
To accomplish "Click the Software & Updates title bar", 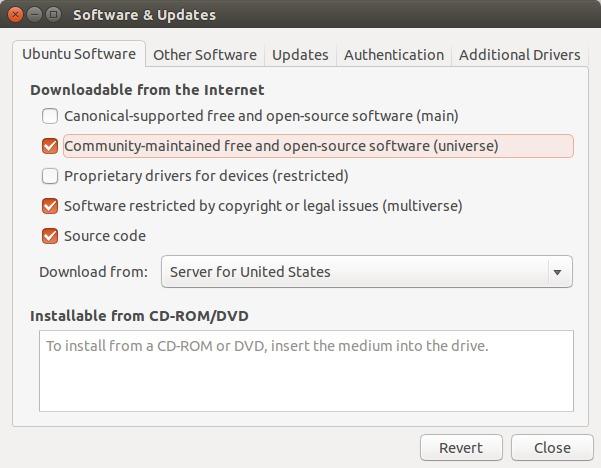I will [x=300, y=15].
